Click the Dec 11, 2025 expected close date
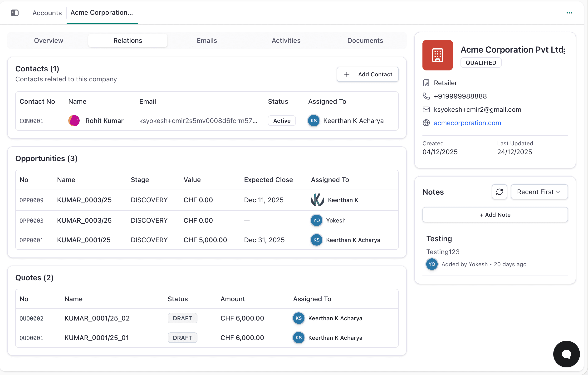 (264, 200)
